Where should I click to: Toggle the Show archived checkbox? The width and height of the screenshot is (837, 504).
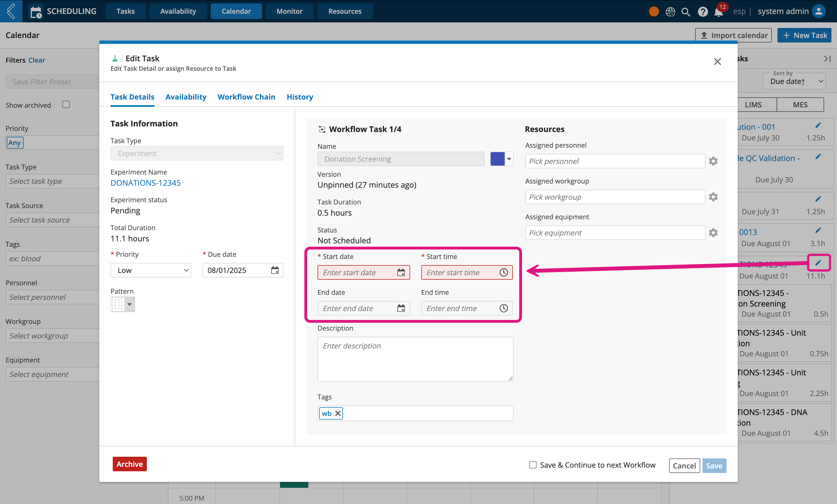coord(66,105)
